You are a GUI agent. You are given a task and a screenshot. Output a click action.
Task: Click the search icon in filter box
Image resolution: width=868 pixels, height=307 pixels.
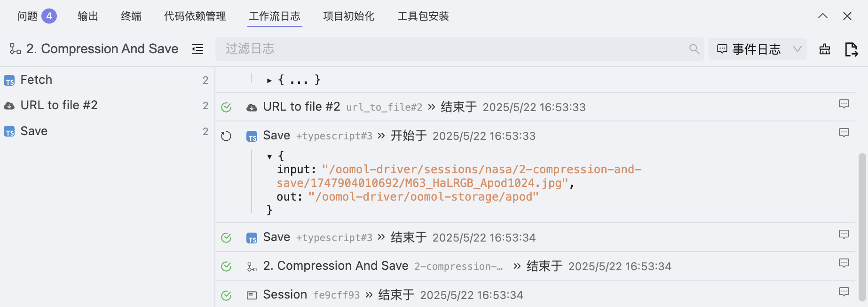click(x=694, y=49)
